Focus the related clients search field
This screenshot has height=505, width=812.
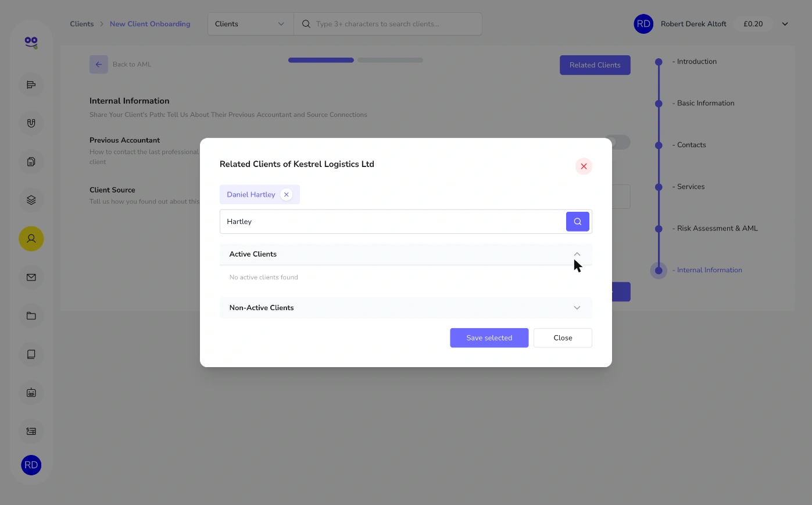(x=393, y=222)
